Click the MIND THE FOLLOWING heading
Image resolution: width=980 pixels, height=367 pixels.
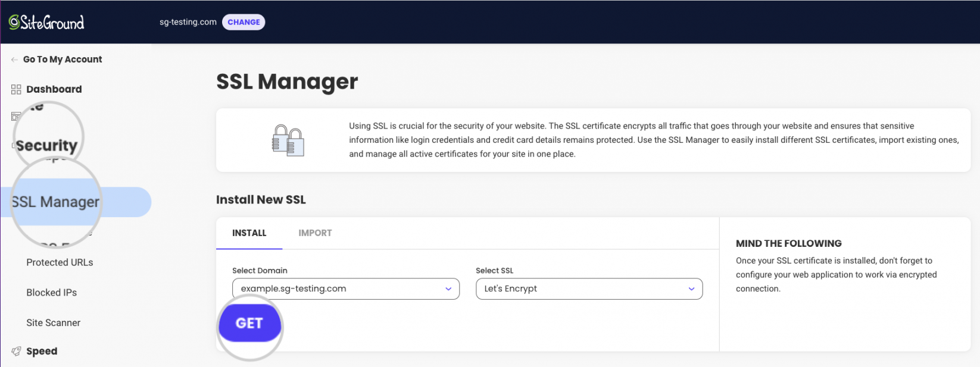pos(789,243)
